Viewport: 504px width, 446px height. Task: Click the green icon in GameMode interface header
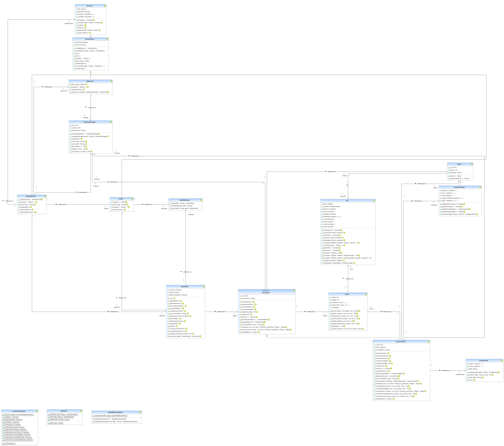tap(294, 291)
